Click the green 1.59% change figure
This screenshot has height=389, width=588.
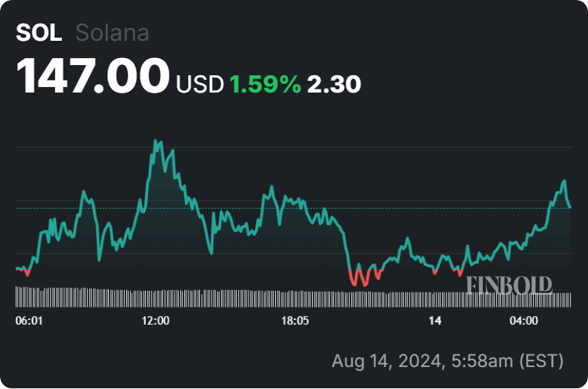pos(265,85)
